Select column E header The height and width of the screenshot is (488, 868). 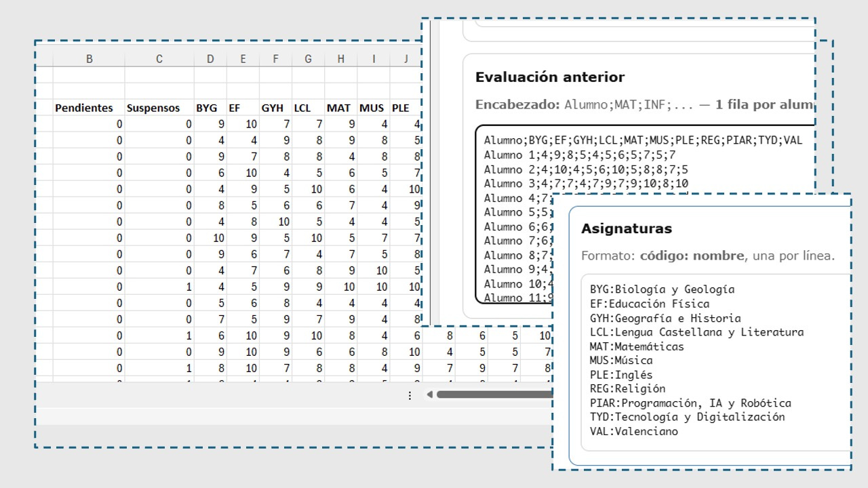point(243,59)
